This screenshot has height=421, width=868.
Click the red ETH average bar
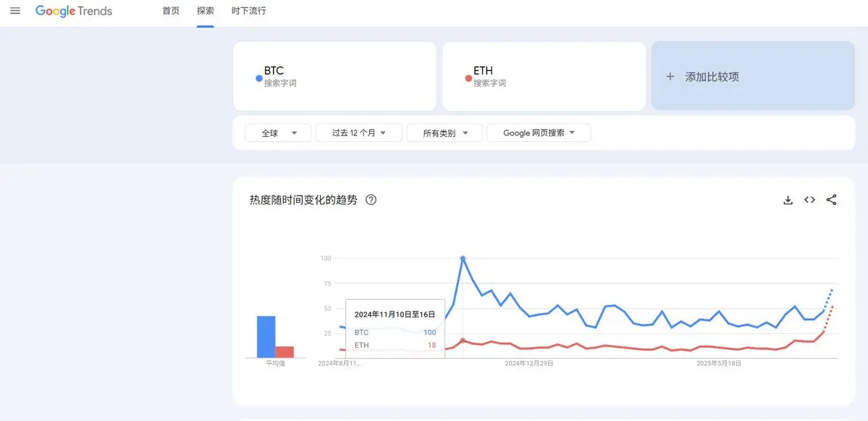pyautogui.click(x=285, y=352)
